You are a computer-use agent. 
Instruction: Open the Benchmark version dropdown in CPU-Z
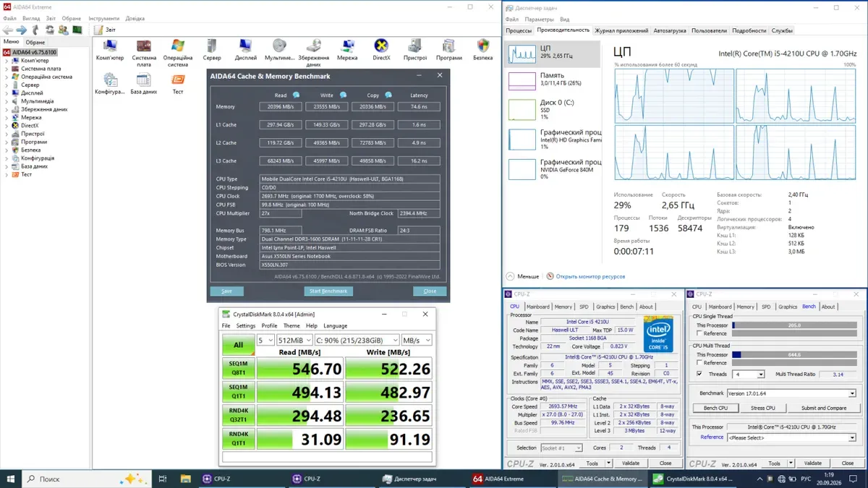(x=852, y=393)
